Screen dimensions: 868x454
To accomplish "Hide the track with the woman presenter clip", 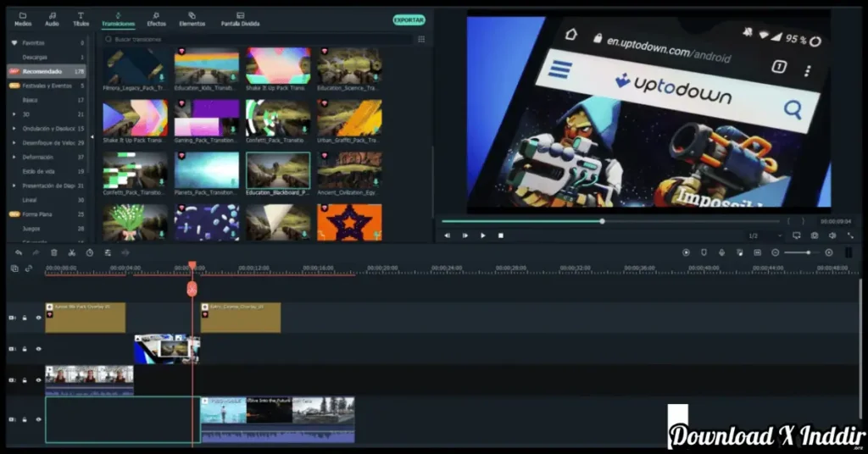I will click(38, 380).
